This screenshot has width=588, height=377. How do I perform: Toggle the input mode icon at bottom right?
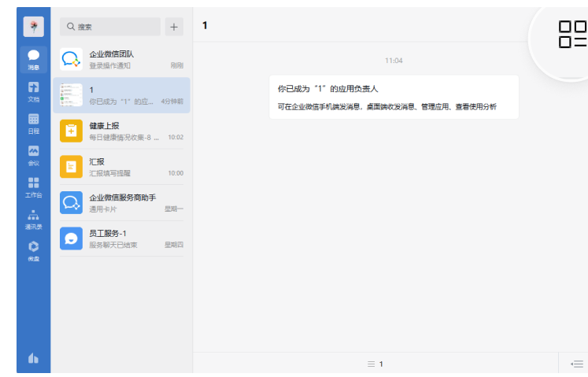pos(577,364)
